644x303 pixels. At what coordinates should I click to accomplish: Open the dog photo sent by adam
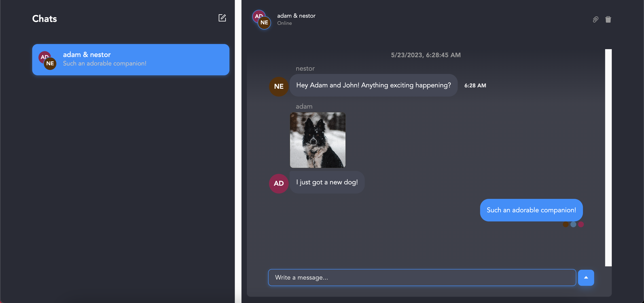coord(318,140)
